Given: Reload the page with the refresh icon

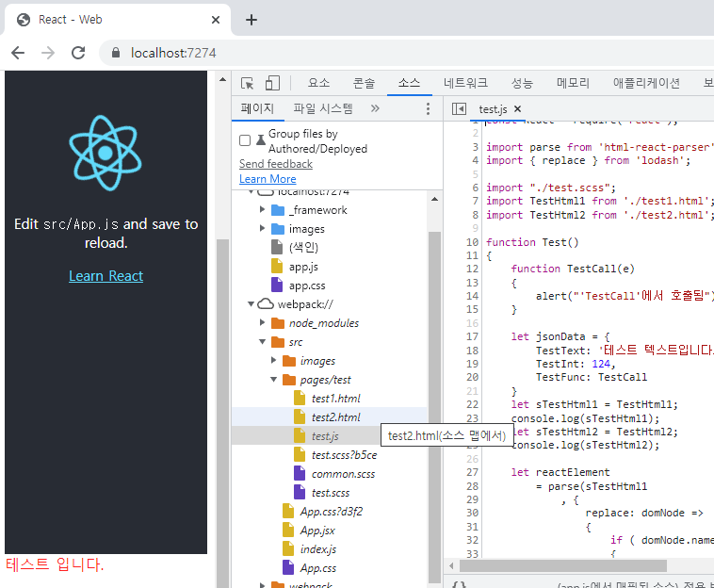Looking at the screenshot, I should 78,53.
